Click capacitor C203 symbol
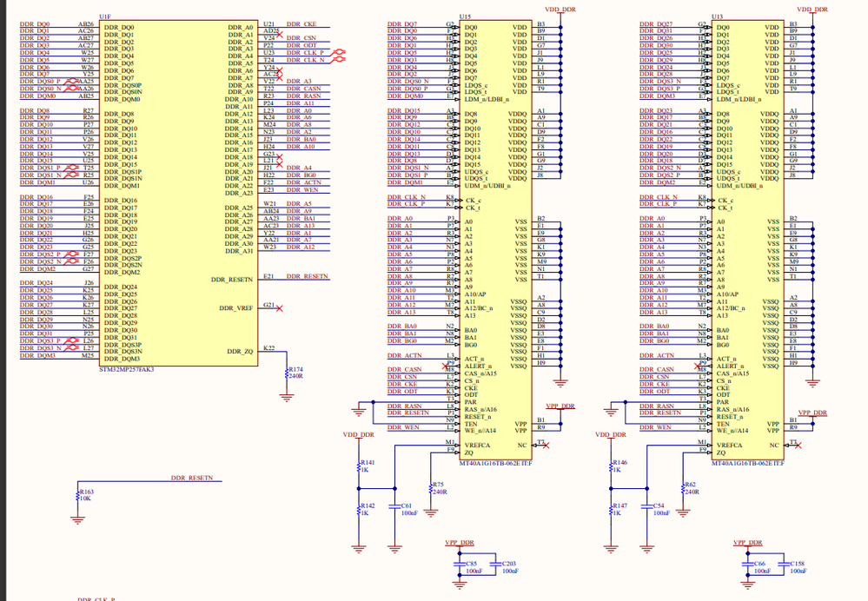The height and width of the screenshot is (601, 868). (495, 564)
